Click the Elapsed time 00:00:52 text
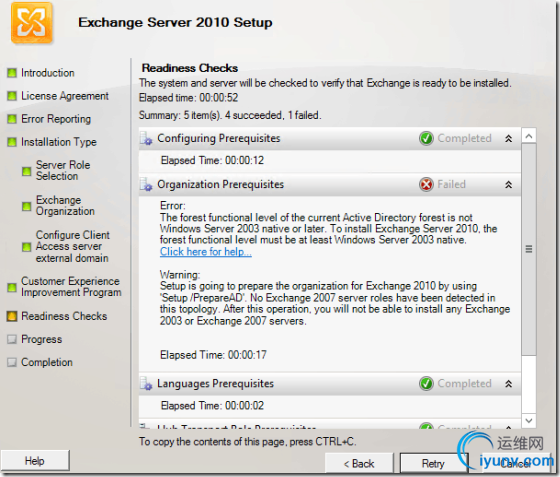 click(189, 98)
